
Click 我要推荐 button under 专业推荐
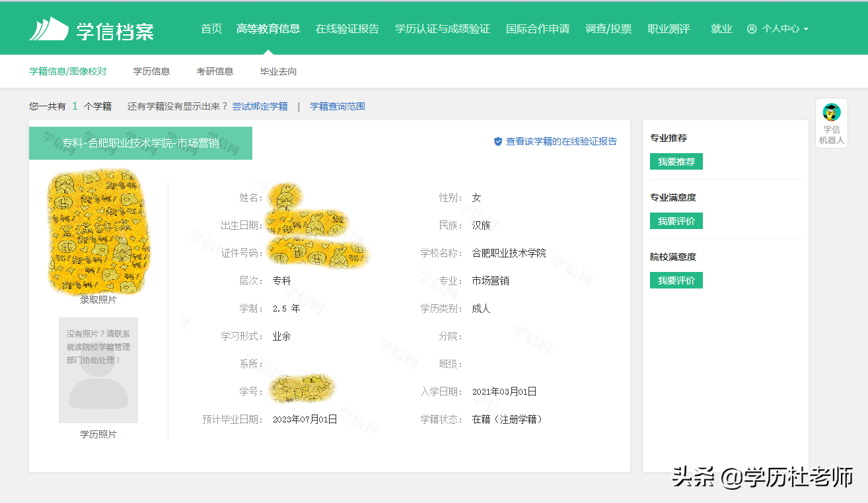tap(676, 162)
